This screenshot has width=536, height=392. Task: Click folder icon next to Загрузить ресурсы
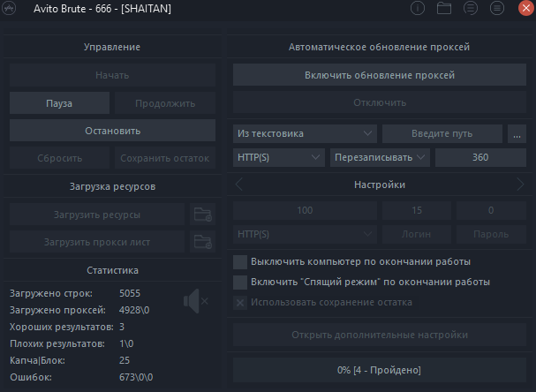point(202,214)
